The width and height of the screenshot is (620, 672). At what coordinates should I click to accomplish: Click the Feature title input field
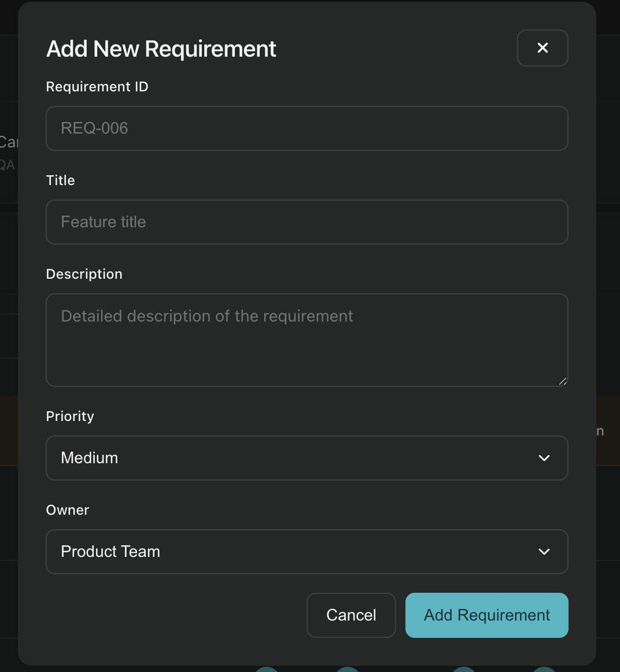[x=307, y=222]
